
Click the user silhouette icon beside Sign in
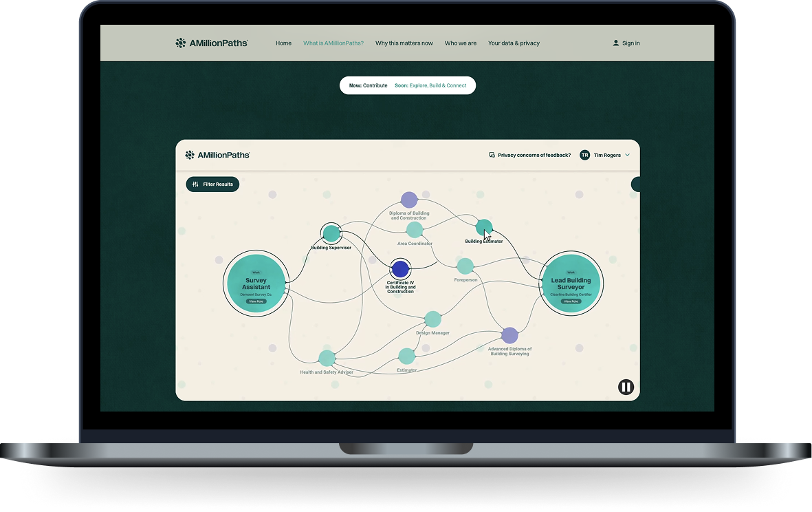point(616,43)
